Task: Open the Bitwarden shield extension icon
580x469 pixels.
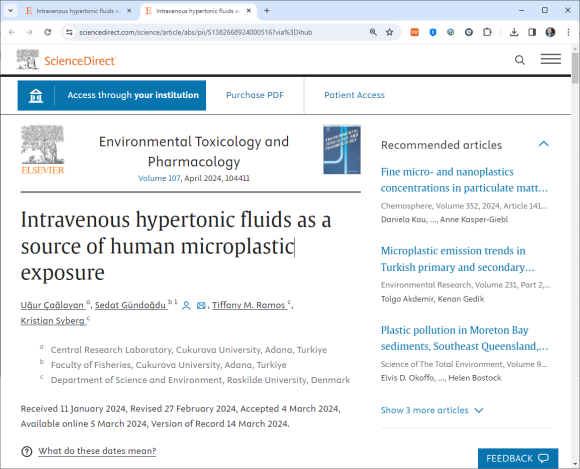Action: (433, 33)
